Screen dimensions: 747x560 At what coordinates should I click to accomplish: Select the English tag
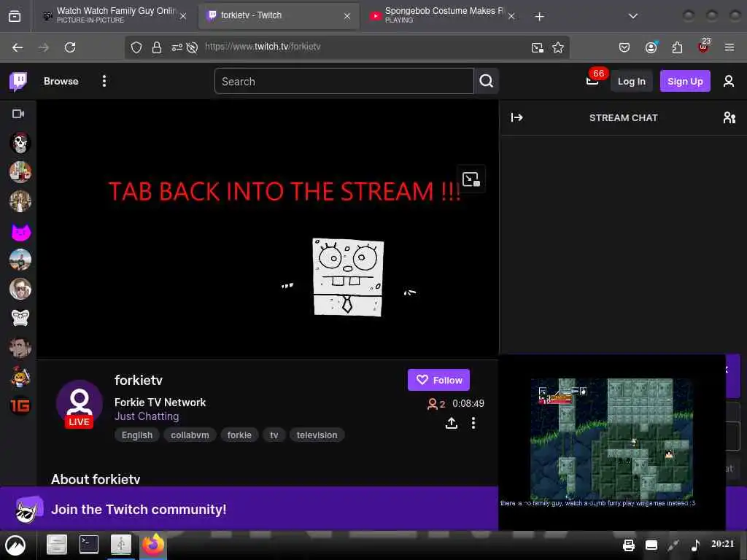pyautogui.click(x=136, y=435)
